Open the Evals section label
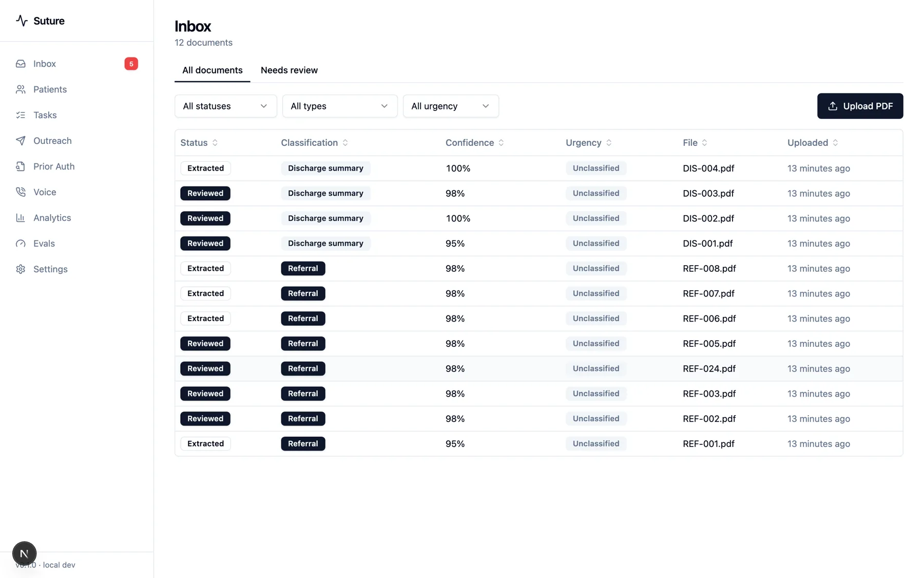The height and width of the screenshot is (578, 924). (x=44, y=244)
